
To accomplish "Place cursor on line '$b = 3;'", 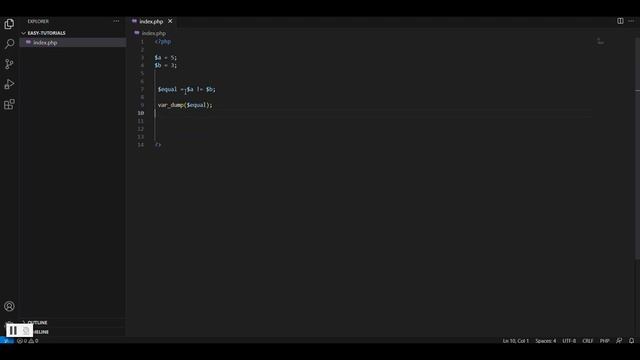I will pos(165,65).
